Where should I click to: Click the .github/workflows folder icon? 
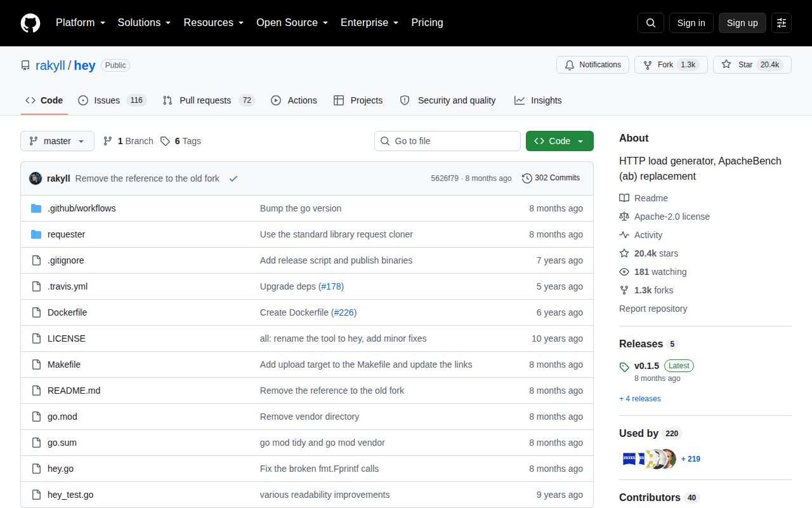click(36, 208)
